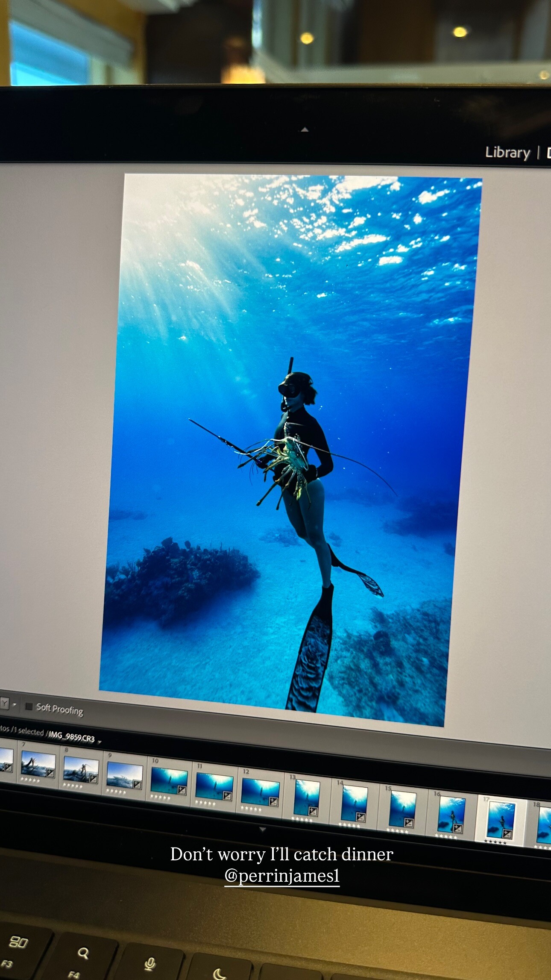Click the develop adjustments badge on thumbnail 7
The width and height of the screenshot is (551, 980).
(x=50, y=773)
